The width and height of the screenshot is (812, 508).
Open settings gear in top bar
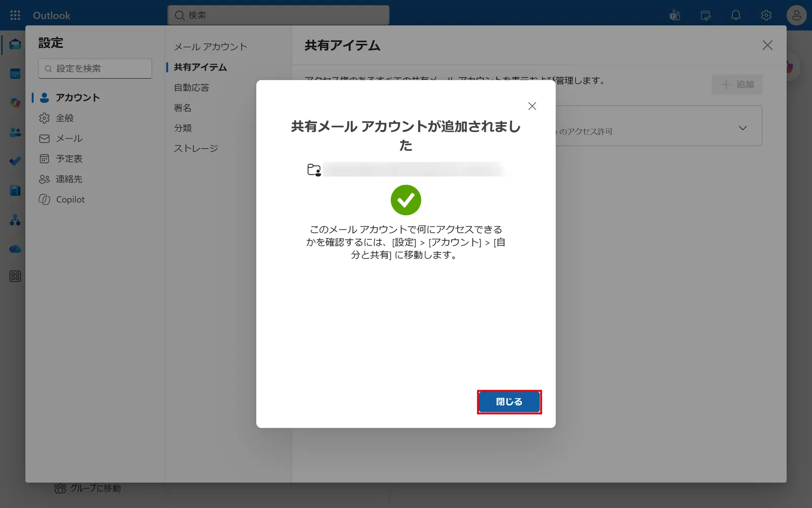[766, 15]
